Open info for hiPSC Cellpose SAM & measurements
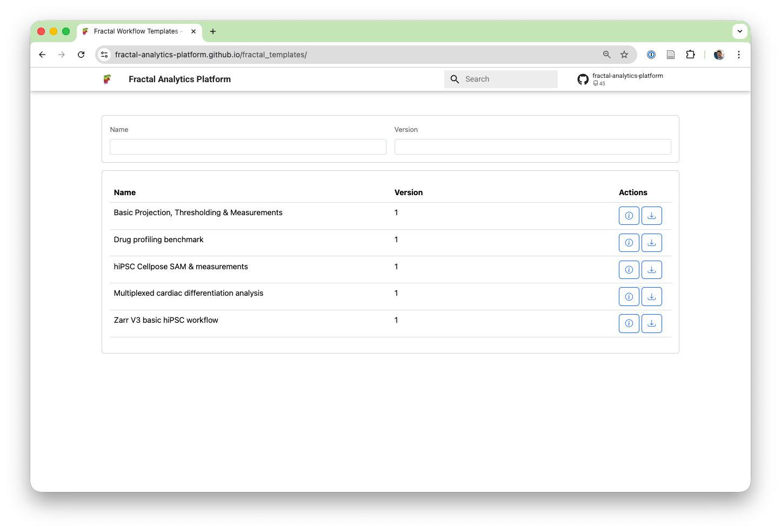 tap(629, 269)
